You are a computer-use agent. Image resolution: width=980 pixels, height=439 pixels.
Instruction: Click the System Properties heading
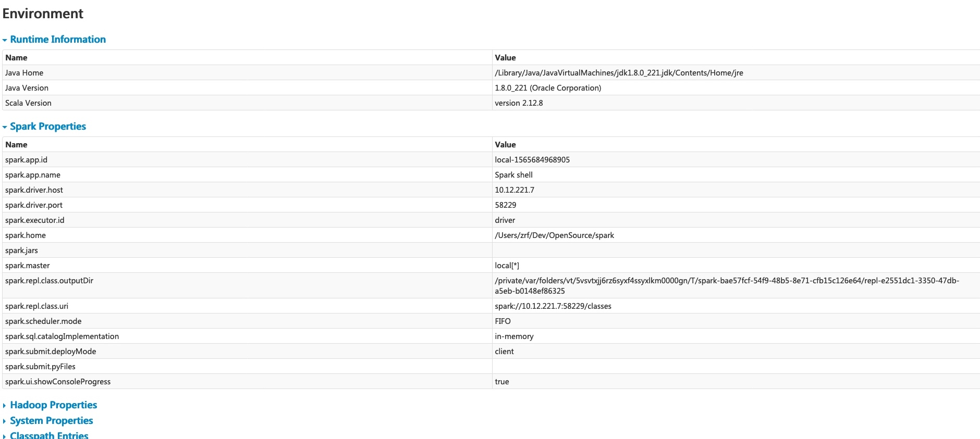click(x=52, y=420)
